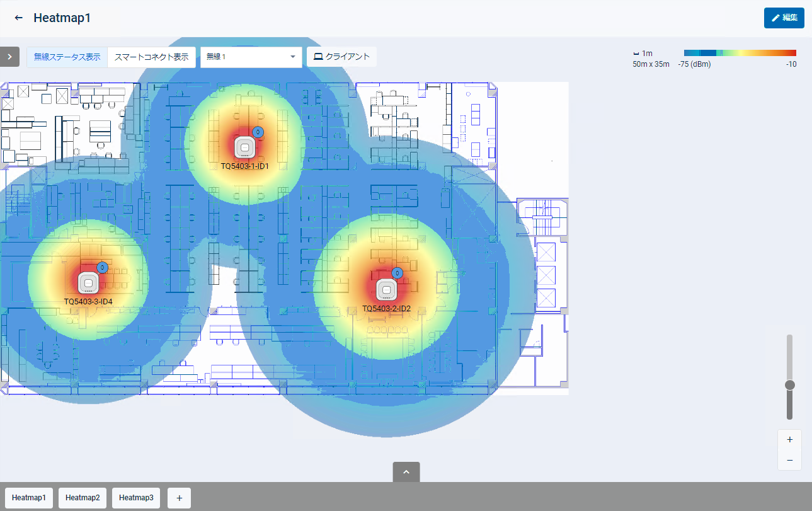The image size is (812, 511).
Task: Expand the bottom panel with up chevron
Action: (406, 472)
